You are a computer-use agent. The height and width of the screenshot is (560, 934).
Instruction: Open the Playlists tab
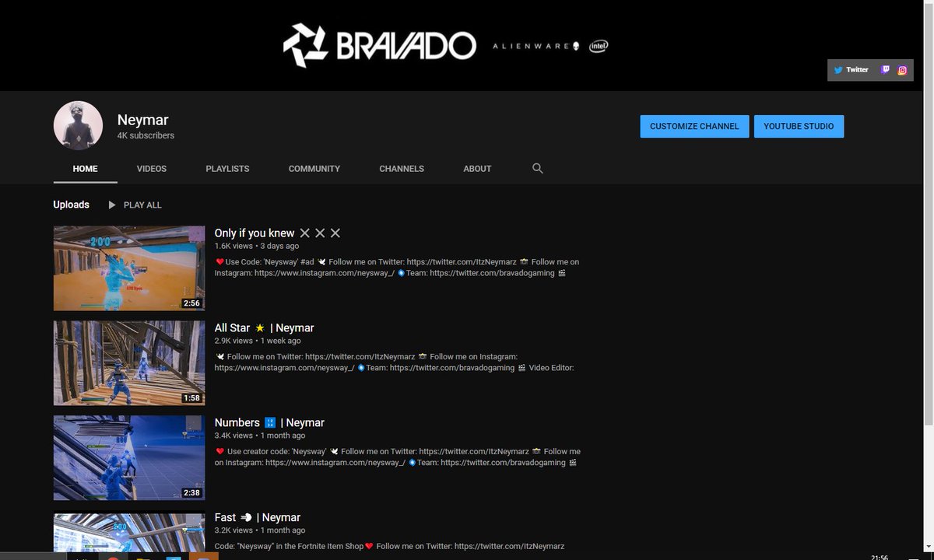(227, 169)
